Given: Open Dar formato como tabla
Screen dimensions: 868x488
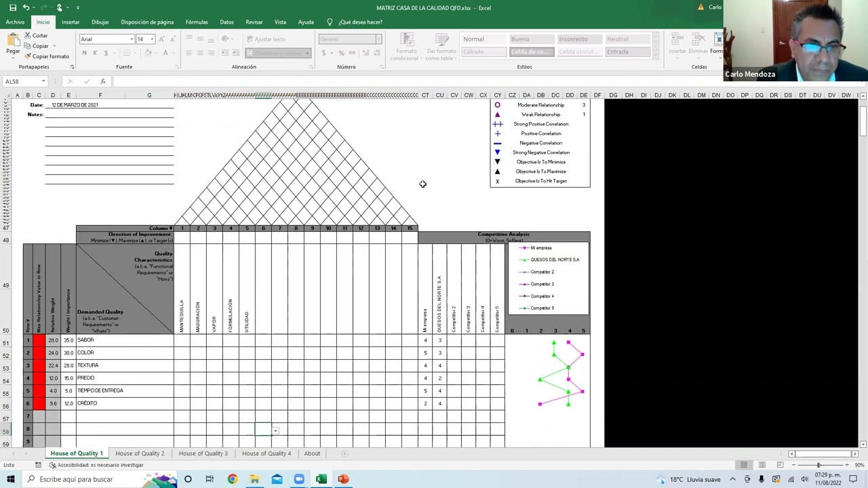Looking at the screenshot, I should (441, 46).
